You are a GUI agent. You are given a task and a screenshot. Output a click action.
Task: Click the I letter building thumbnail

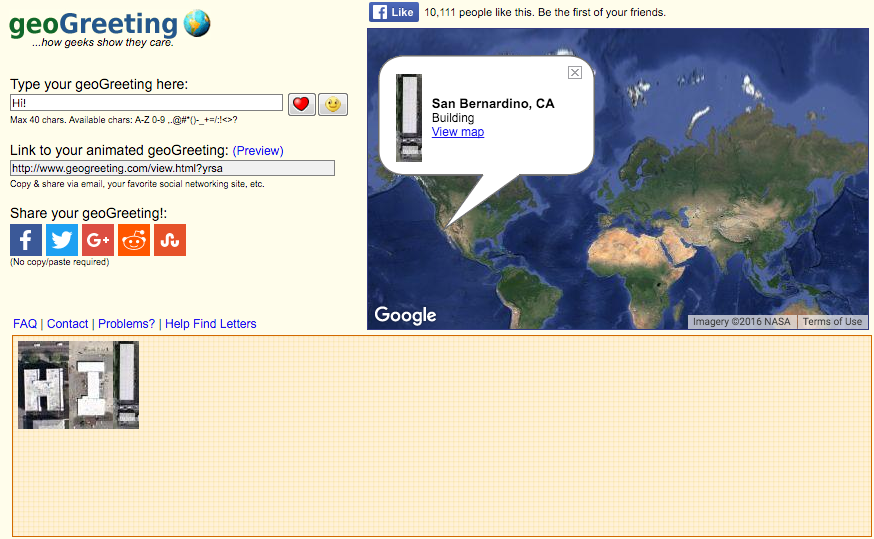pos(91,385)
